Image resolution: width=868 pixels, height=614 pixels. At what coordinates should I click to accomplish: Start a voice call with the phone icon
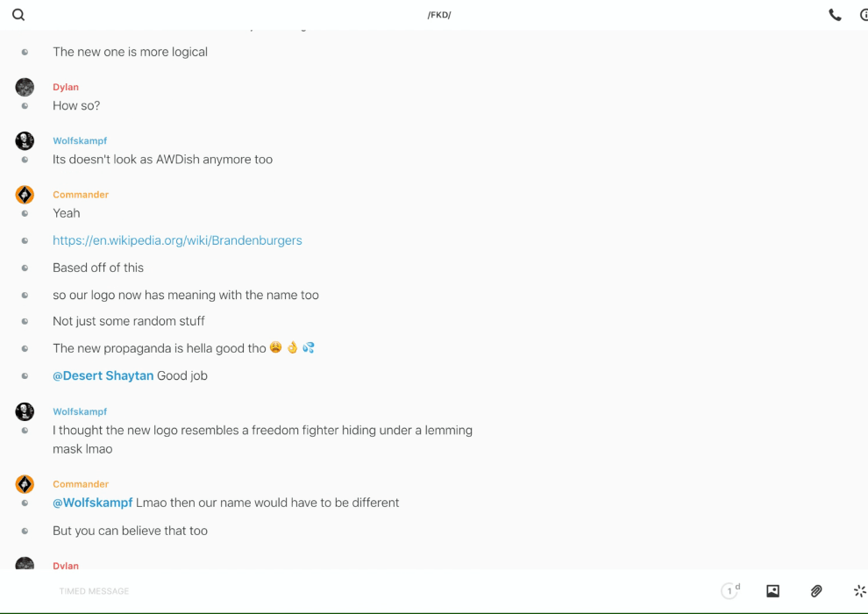tap(835, 15)
